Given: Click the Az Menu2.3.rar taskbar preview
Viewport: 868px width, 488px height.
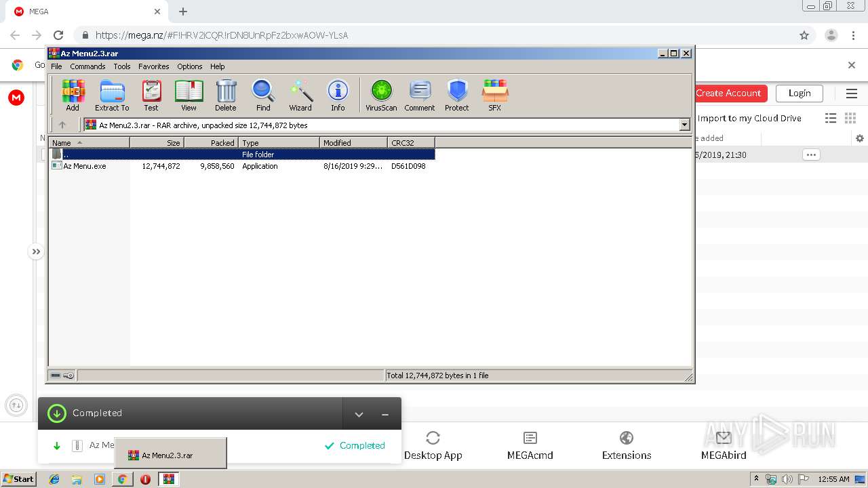Looking at the screenshot, I should 170,453.
